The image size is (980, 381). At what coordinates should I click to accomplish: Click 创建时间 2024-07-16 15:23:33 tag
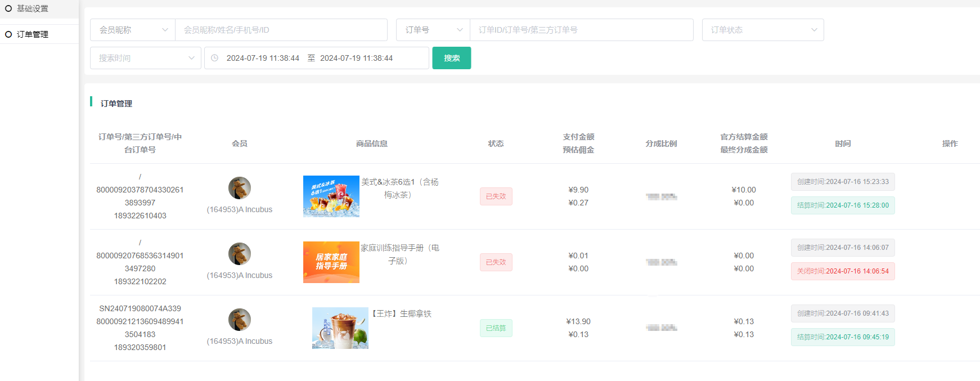843,182
